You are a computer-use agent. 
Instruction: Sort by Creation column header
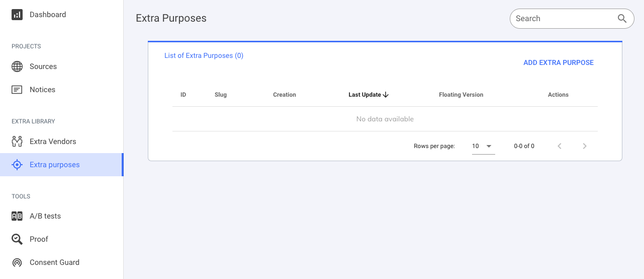coord(284,95)
